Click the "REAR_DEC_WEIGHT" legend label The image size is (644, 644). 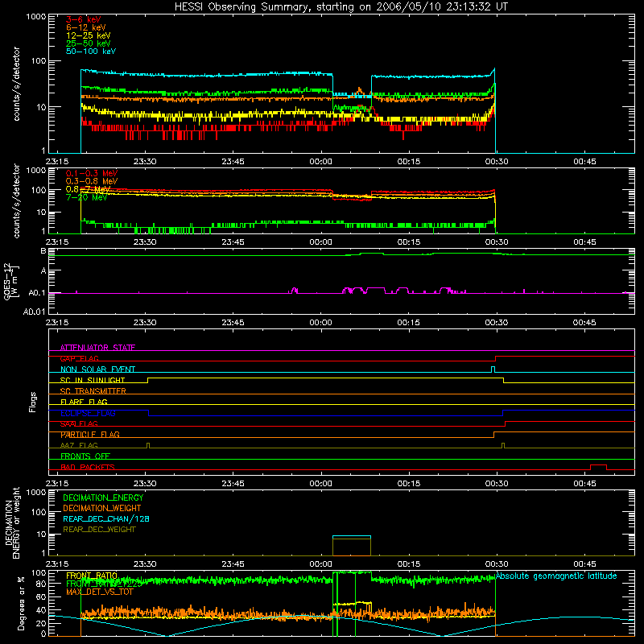click(99, 530)
